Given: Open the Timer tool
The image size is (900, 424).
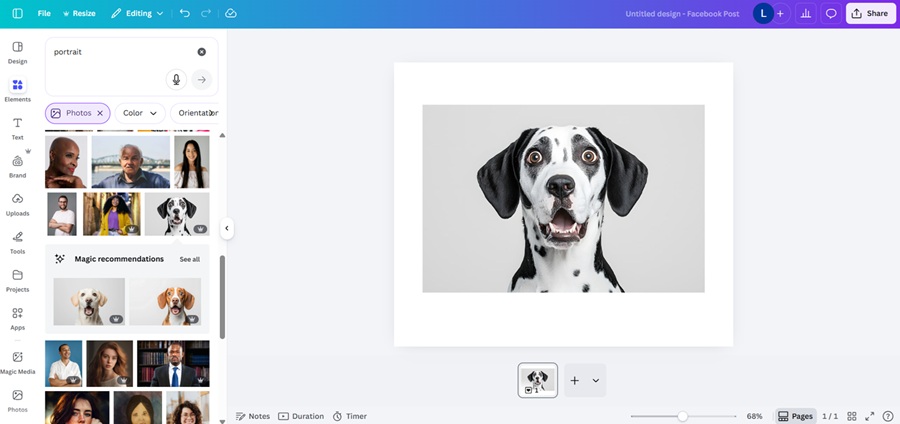Looking at the screenshot, I should click(x=350, y=416).
